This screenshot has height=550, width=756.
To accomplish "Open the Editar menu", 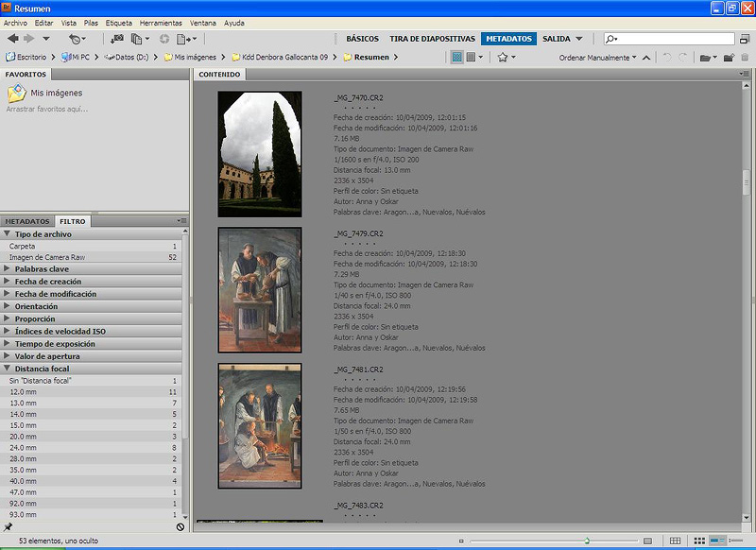I will pyautogui.click(x=43, y=23).
